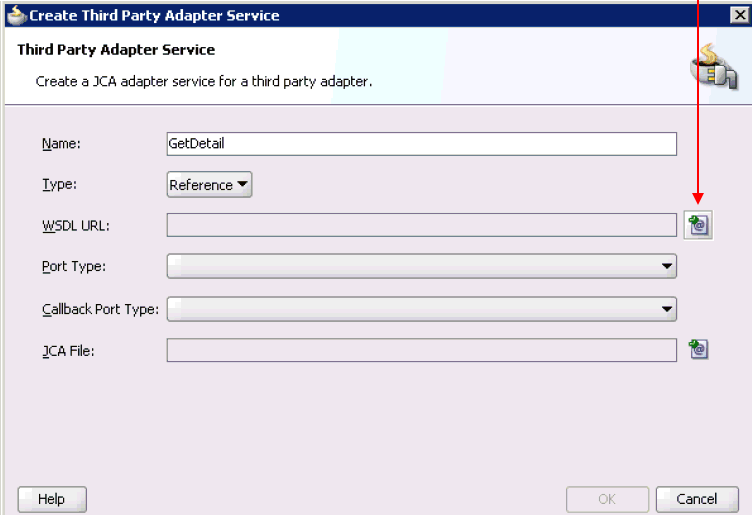Expand the Callback Port Type dropdown
This screenshot has height=515, width=753.
point(422,309)
